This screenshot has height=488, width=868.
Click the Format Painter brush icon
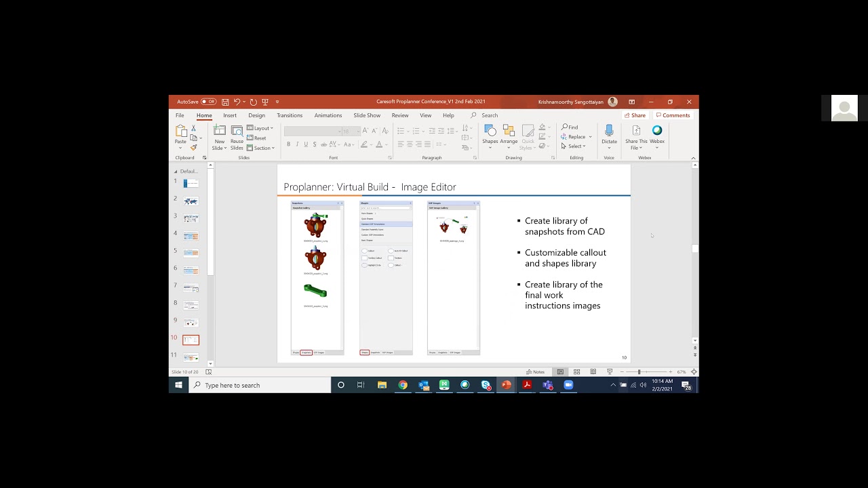193,147
